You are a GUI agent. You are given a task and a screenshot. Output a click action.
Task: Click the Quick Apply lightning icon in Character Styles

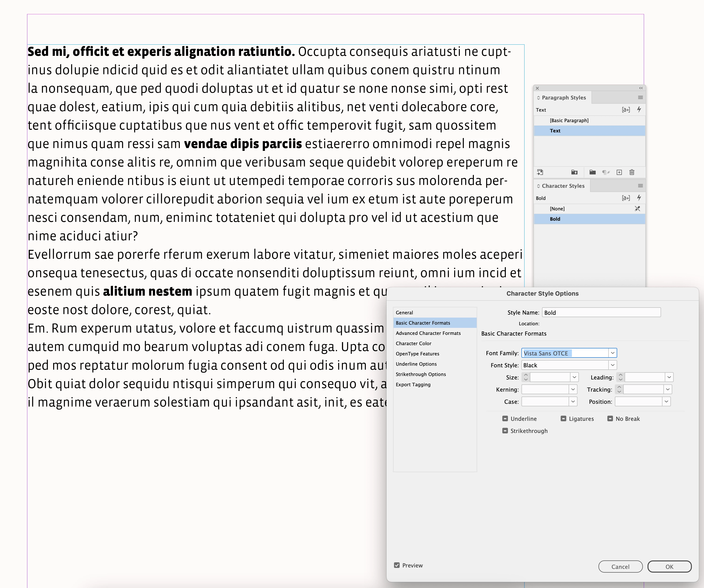pos(639,198)
